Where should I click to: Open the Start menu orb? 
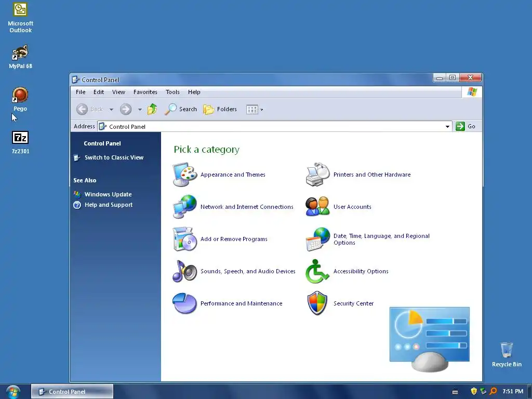pos(13,392)
